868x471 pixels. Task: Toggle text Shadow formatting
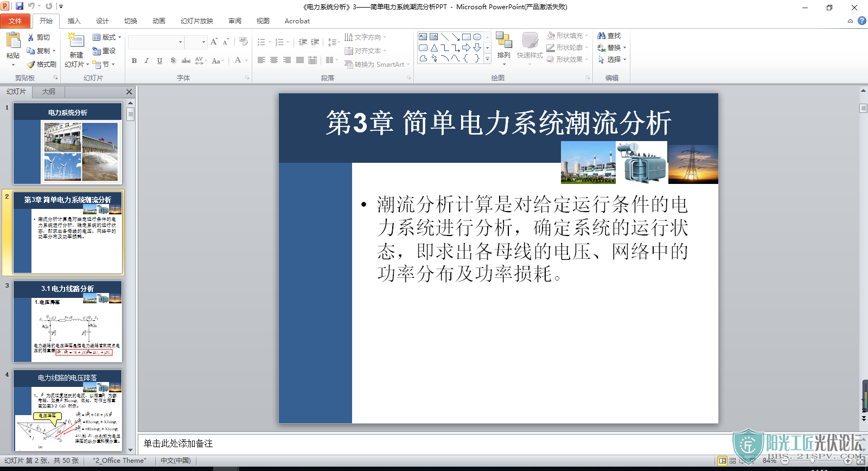point(173,60)
